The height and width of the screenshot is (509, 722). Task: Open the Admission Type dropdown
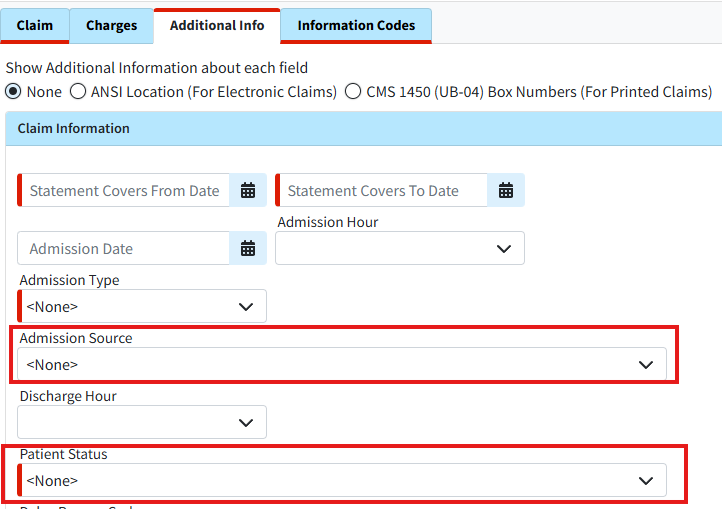tap(143, 307)
